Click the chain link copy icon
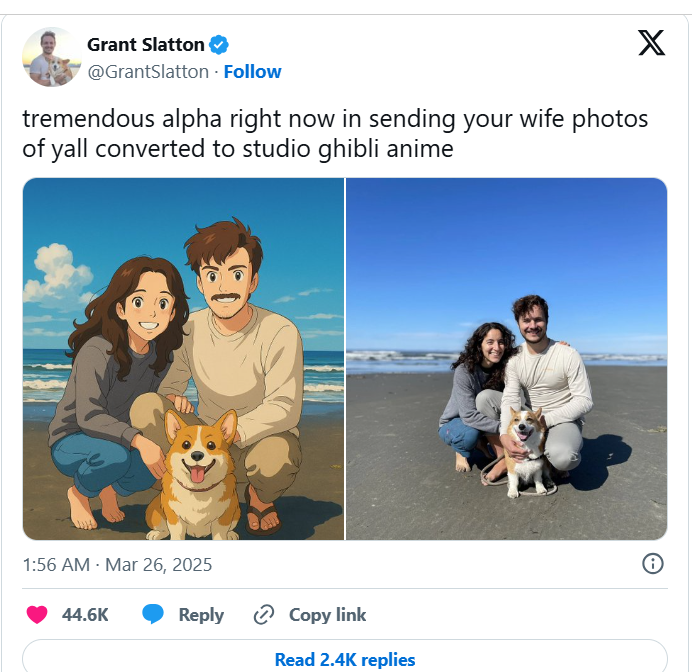The height and width of the screenshot is (672, 692). [264, 615]
